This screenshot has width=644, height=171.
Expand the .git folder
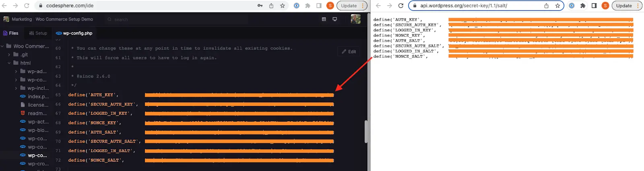(x=9, y=55)
